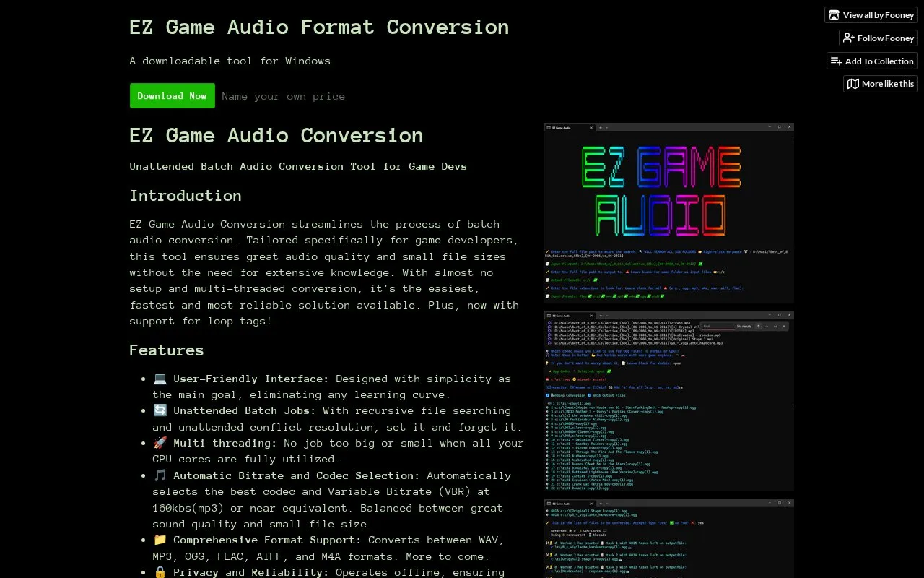This screenshot has width=924, height=578.
Task: Click the map icon beside More like this
Action: 853,84
